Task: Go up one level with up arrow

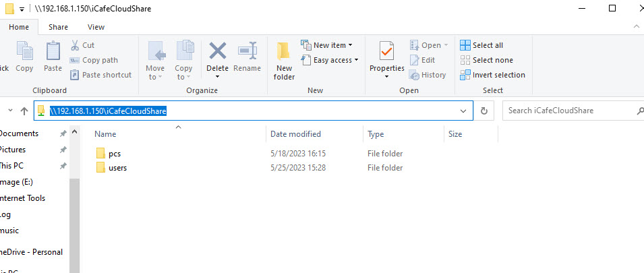Action: click(24, 111)
